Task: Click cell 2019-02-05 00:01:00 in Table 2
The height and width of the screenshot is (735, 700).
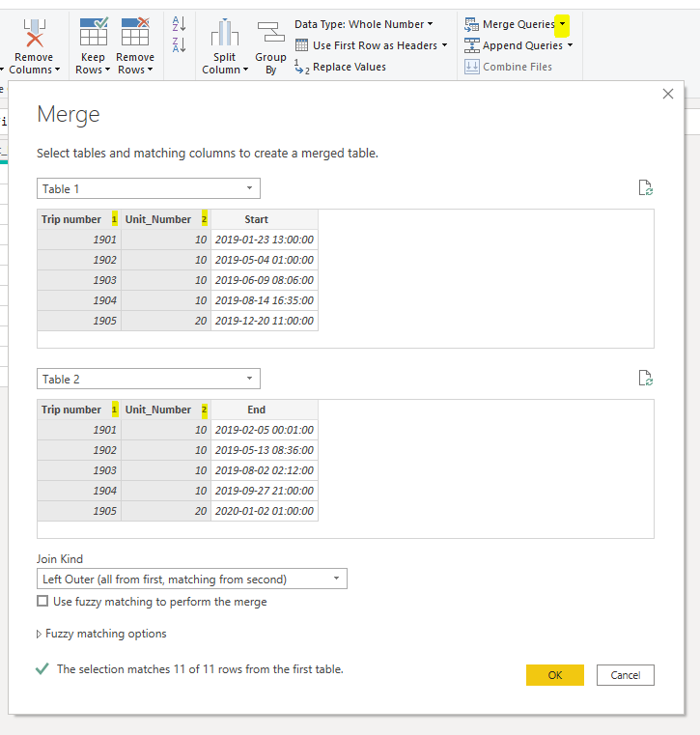Action: click(x=265, y=430)
